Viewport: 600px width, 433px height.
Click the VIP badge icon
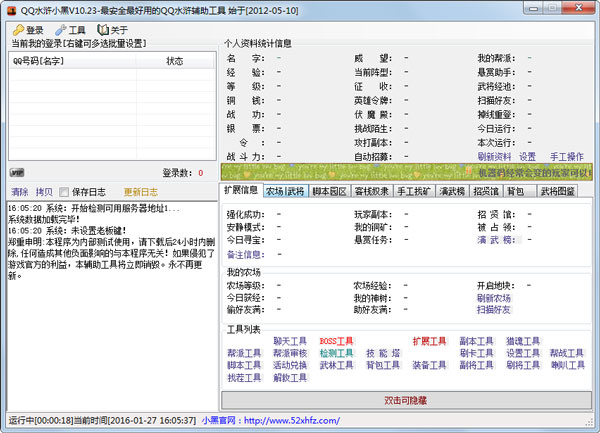[x=17, y=173]
